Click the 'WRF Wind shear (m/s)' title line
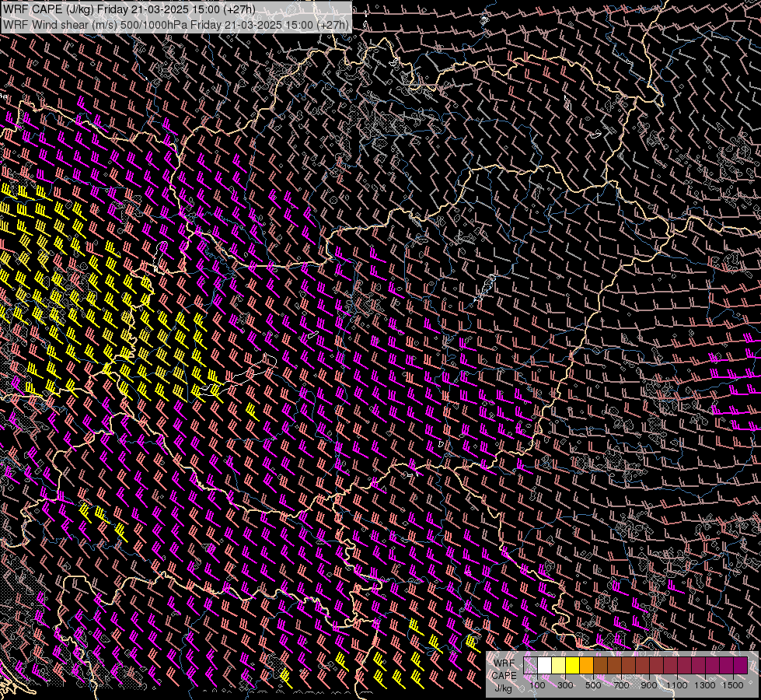 coord(176,25)
